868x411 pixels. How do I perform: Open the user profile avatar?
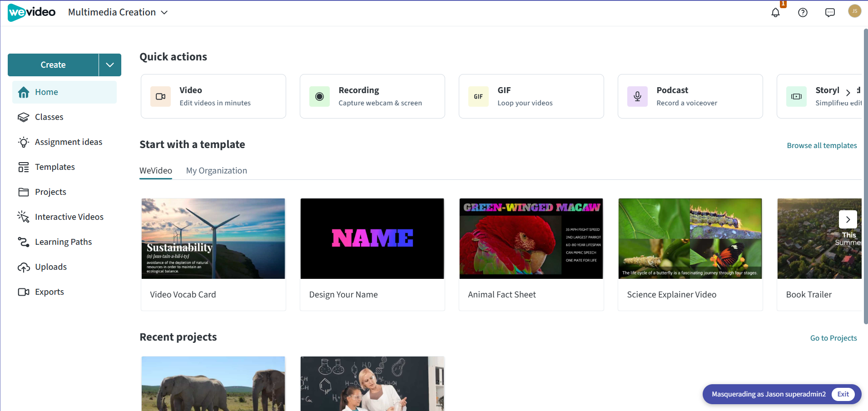pos(854,11)
